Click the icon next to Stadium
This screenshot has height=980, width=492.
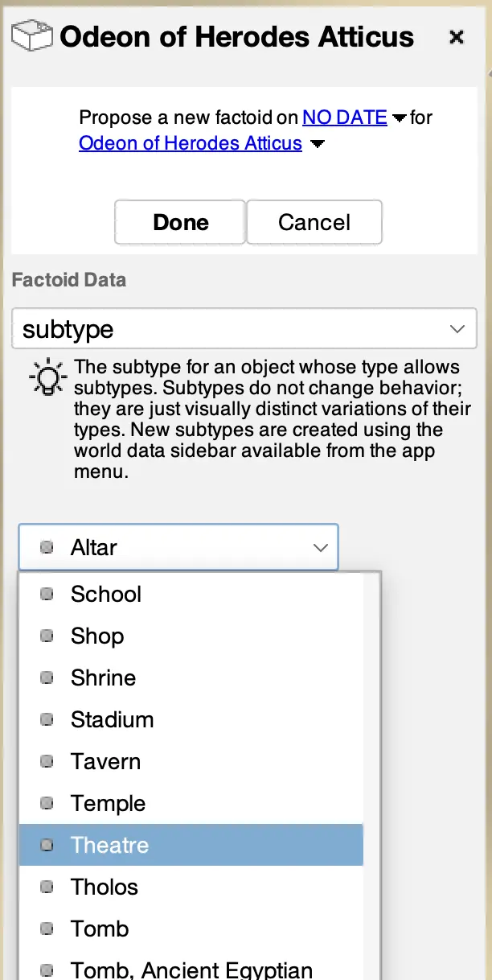click(x=47, y=720)
